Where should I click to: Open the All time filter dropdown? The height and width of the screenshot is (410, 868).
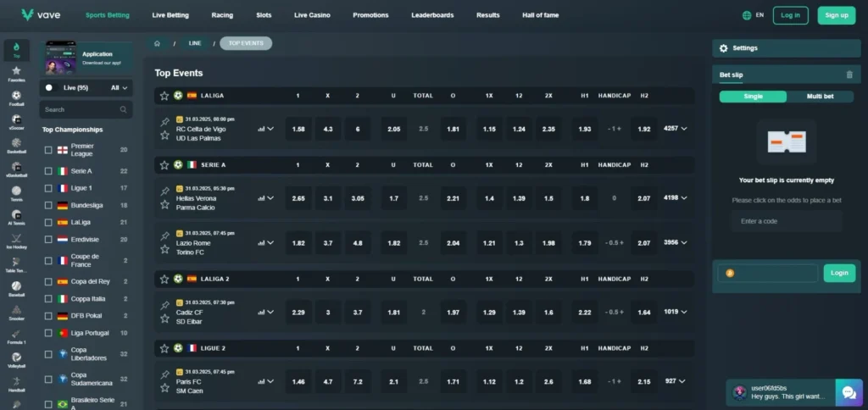click(x=120, y=87)
